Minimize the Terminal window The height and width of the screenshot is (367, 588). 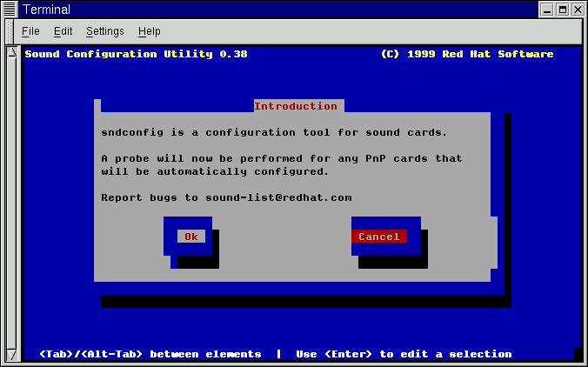tap(546, 10)
